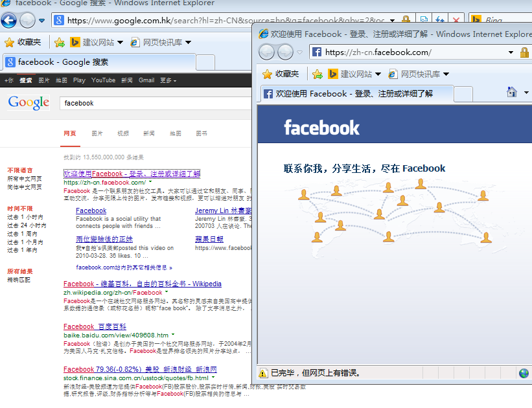532x408 pixels.
Task: Open the 蘋果日報 sitelink
Action: (209, 239)
